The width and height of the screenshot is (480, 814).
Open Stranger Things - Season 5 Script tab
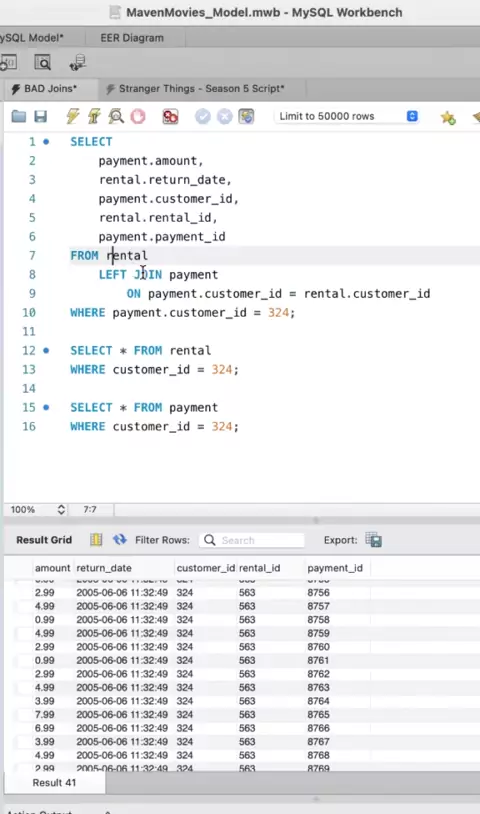click(201, 89)
